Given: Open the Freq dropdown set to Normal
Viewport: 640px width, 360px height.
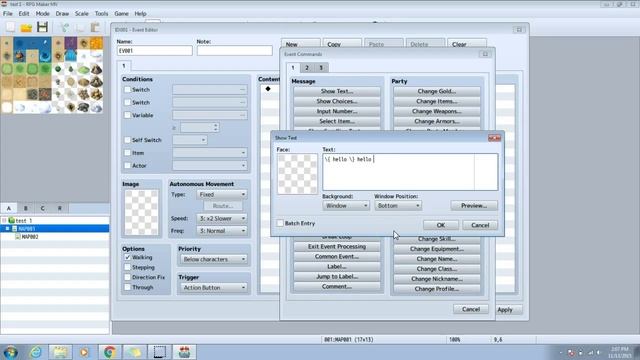Looking at the screenshot, I should tap(222, 231).
